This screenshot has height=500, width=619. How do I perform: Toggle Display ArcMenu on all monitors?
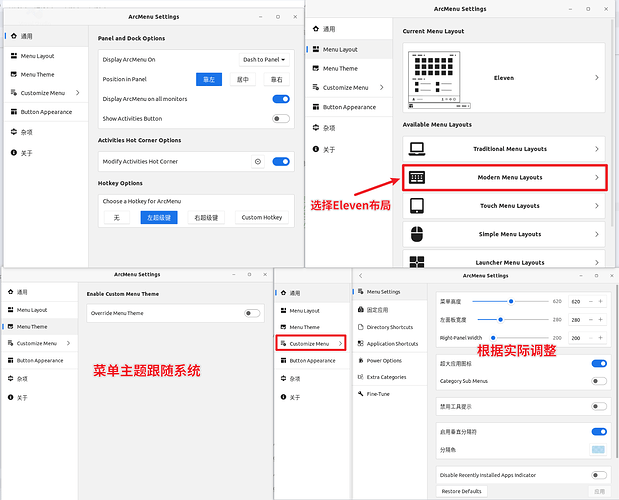click(x=281, y=99)
